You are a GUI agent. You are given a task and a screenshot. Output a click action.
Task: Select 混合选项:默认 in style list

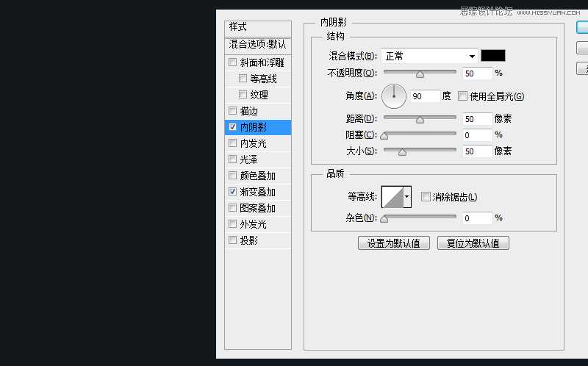(257, 44)
